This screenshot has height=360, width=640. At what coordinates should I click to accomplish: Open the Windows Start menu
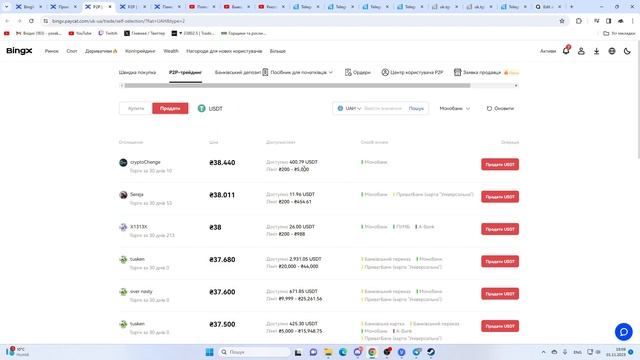tap(209, 352)
